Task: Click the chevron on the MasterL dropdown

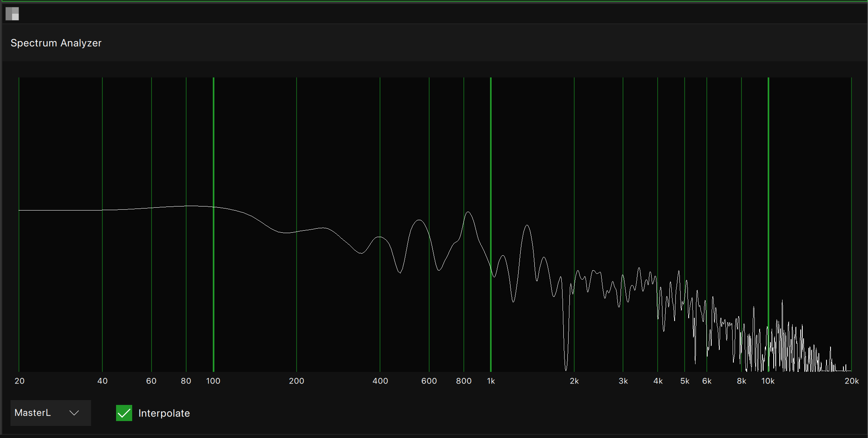Action: click(x=74, y=413)
